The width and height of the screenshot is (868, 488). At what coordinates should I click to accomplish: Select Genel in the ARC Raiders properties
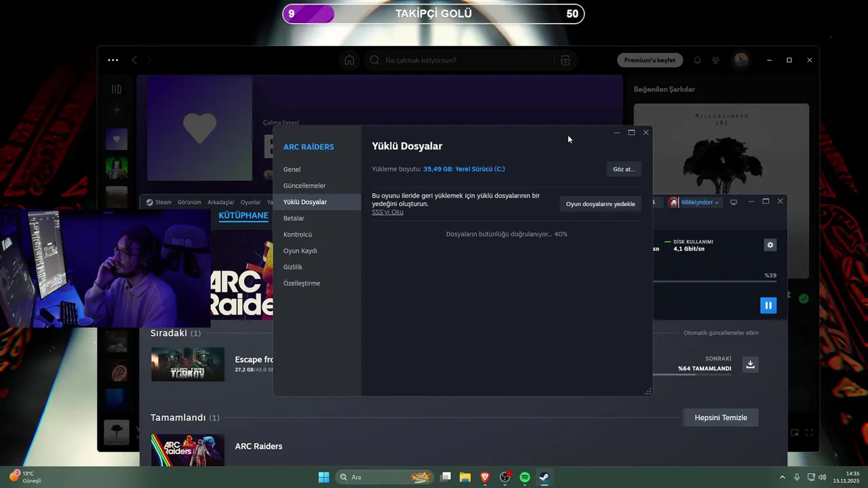click(x=317, y=169)
